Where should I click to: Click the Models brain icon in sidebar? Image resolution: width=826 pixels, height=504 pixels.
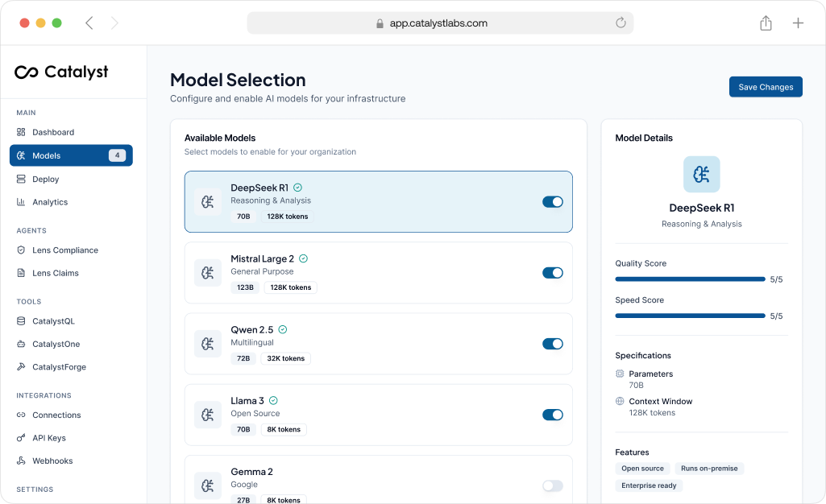click(21, 155)
